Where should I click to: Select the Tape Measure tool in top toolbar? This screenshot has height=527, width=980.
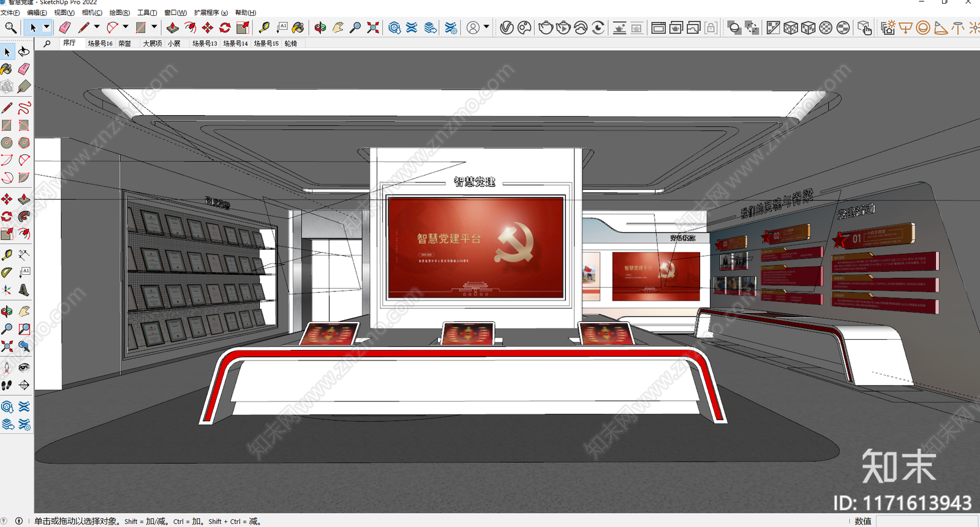pos(264,28)
